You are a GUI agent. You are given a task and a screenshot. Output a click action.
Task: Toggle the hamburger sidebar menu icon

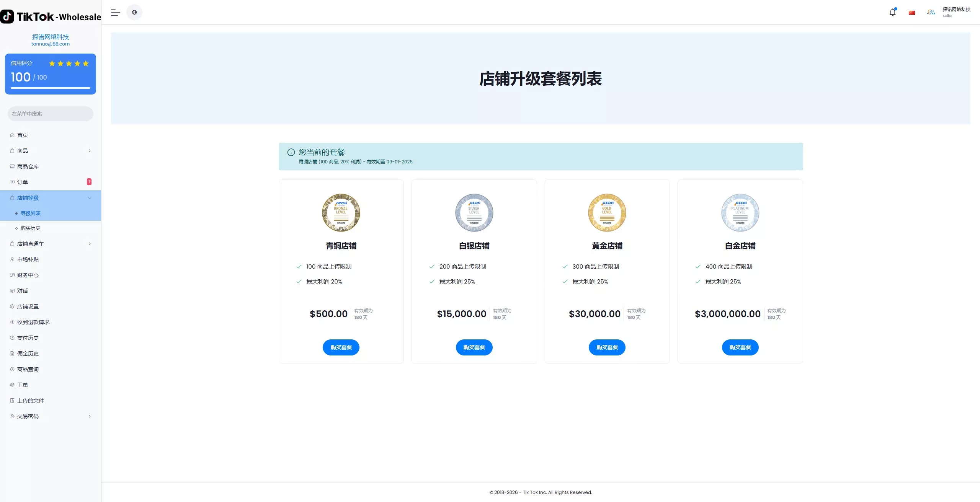coord(116,12)
